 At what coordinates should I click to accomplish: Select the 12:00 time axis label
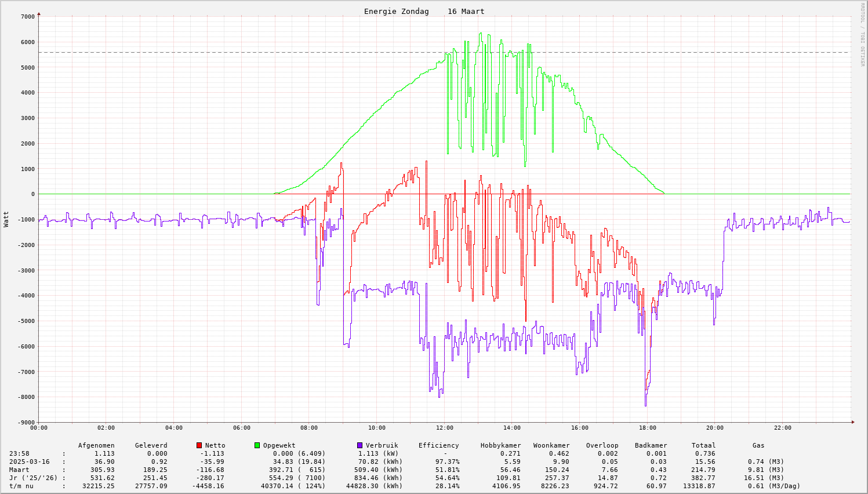[x=444, y=428]
